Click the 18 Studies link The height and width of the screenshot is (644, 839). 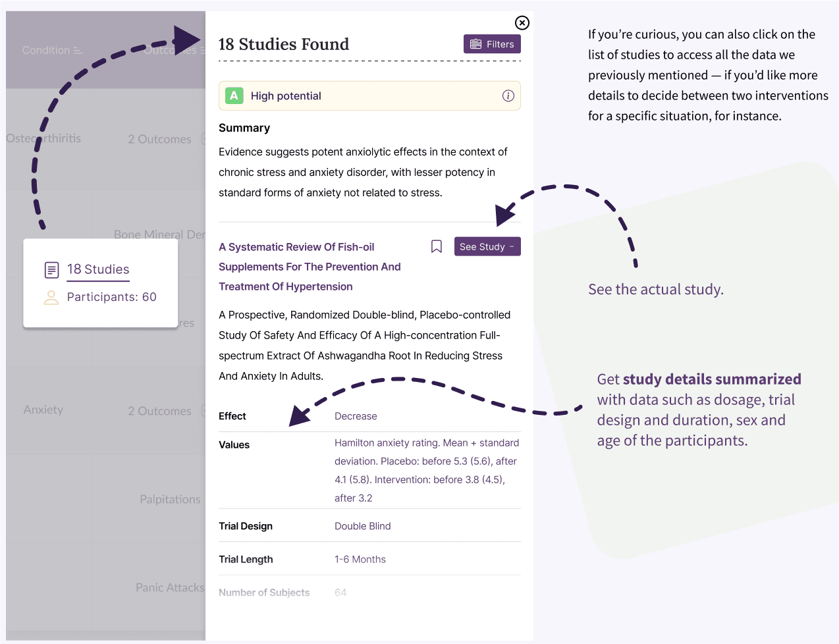tap(98, 269)
